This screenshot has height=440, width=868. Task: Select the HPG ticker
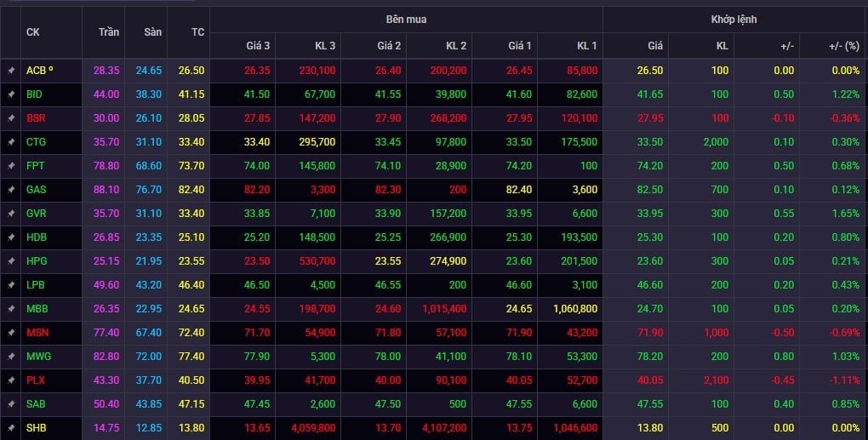[37, 260]
